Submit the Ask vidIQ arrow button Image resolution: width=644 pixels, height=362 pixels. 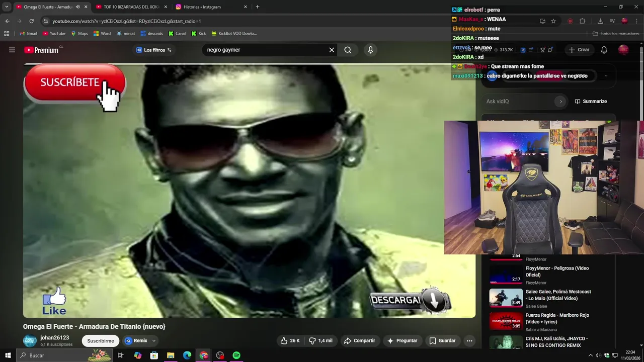[560, 101]
